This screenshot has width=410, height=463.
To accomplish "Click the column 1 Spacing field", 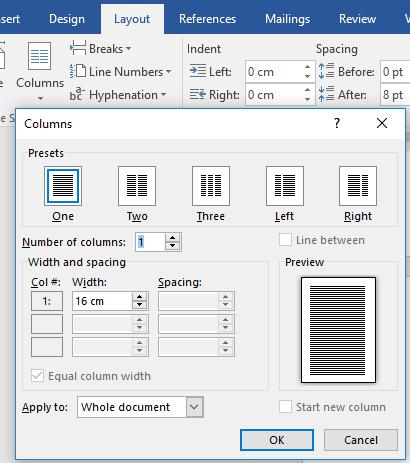I will tap(188, 301).
